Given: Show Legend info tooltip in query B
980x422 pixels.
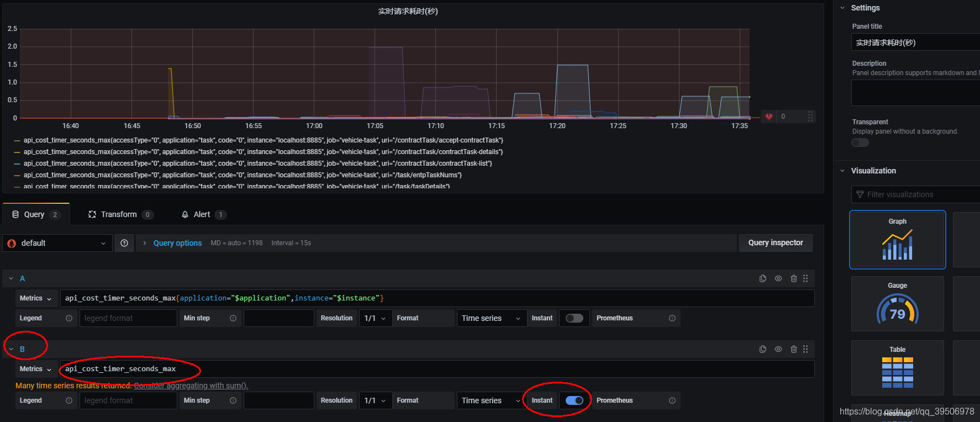Looking at the screenshot, I should pyautogui.click(x=69, y=400).
